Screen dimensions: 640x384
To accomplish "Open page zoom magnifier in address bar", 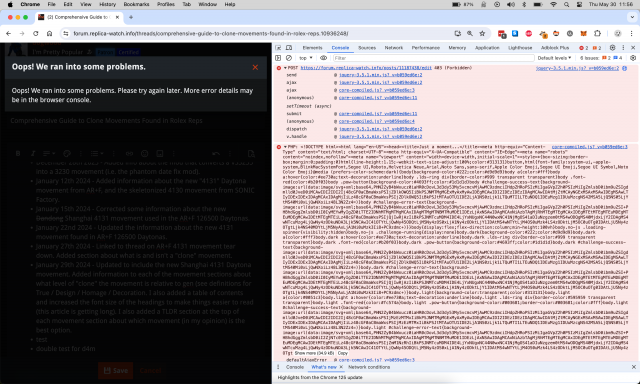I will 470,33.
